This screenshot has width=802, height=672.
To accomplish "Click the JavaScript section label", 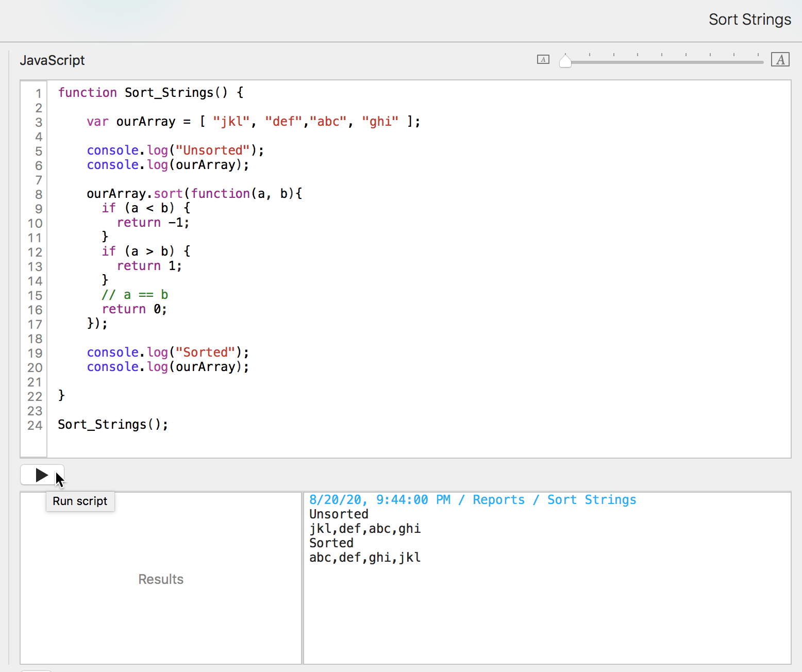I will 52,60.
